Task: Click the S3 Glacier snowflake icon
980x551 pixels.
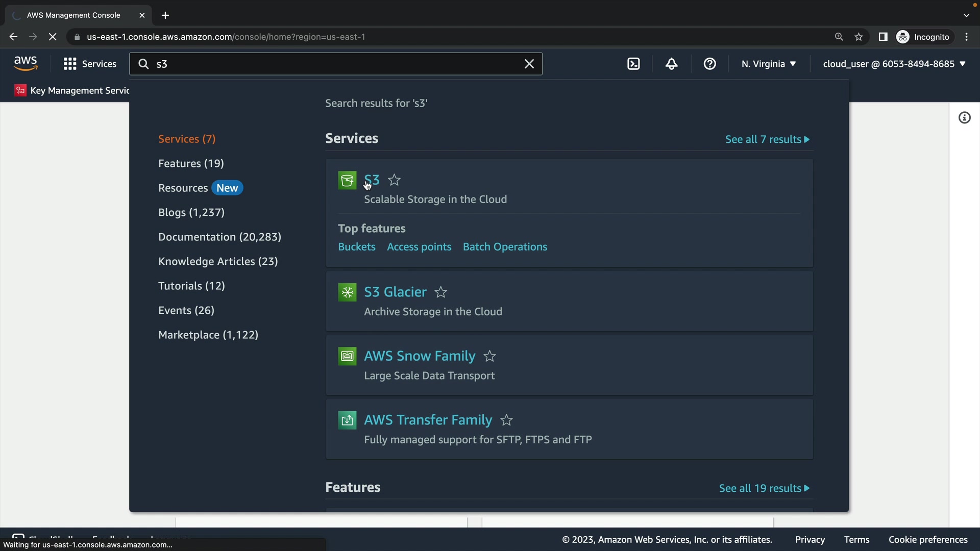Action: 347,292
